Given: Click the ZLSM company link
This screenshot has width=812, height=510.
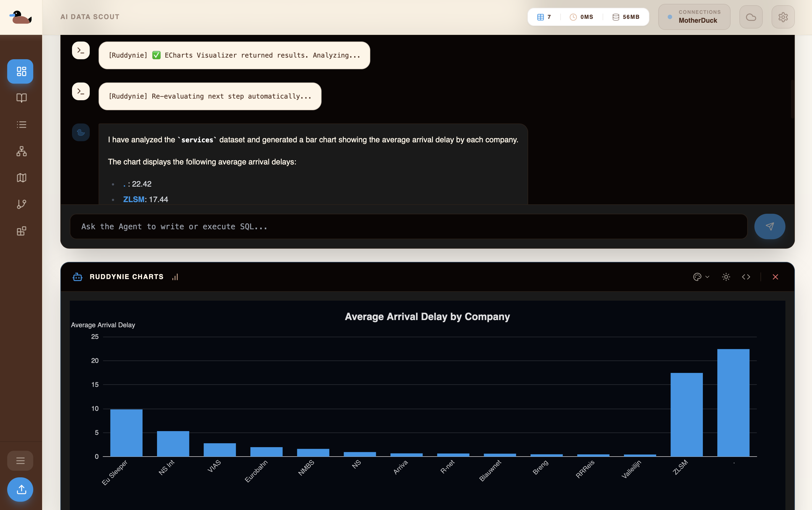Looking at the screenshot, I should 133,199.
